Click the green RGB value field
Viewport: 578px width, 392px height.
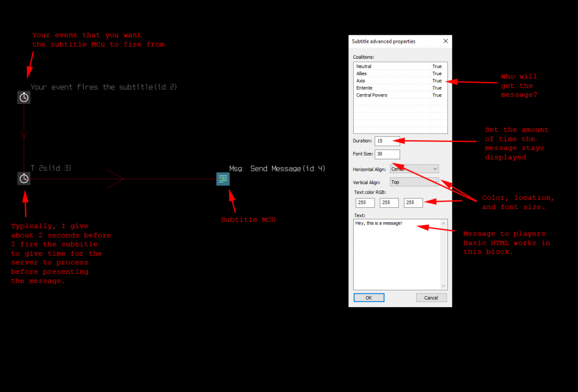click(389, 203)
